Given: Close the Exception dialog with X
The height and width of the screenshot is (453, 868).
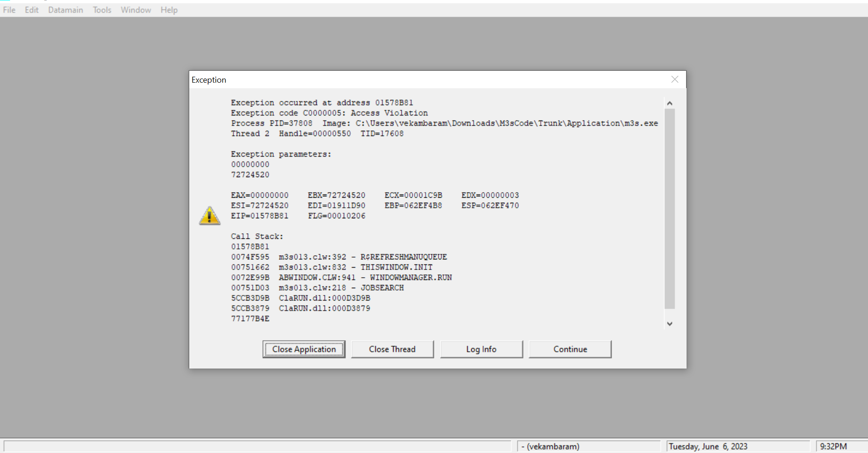Looking at the screenshot, I should (x=675, y=79).
